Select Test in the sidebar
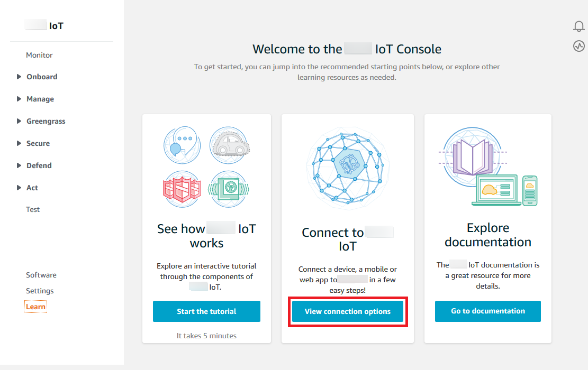The width and height of the screenshot is (588, 370). (33, 209)
